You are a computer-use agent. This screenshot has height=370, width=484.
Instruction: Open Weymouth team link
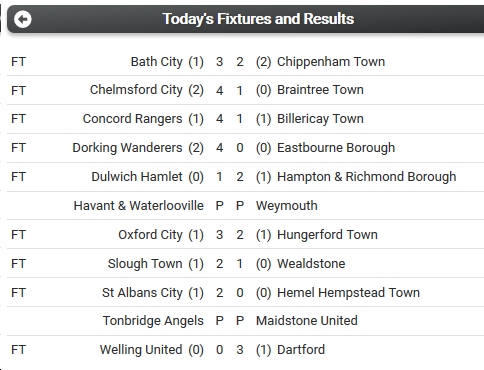click(x=287, y=206)
